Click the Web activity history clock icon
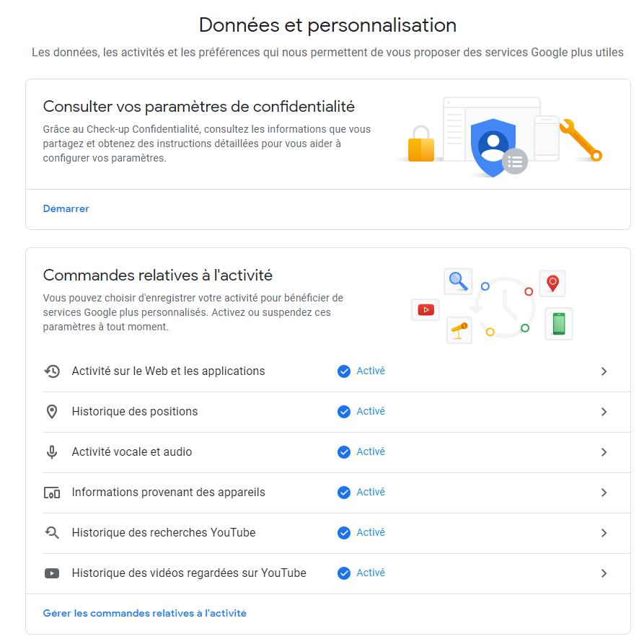The height and width of the screenshot is (644, 644). 51,371
